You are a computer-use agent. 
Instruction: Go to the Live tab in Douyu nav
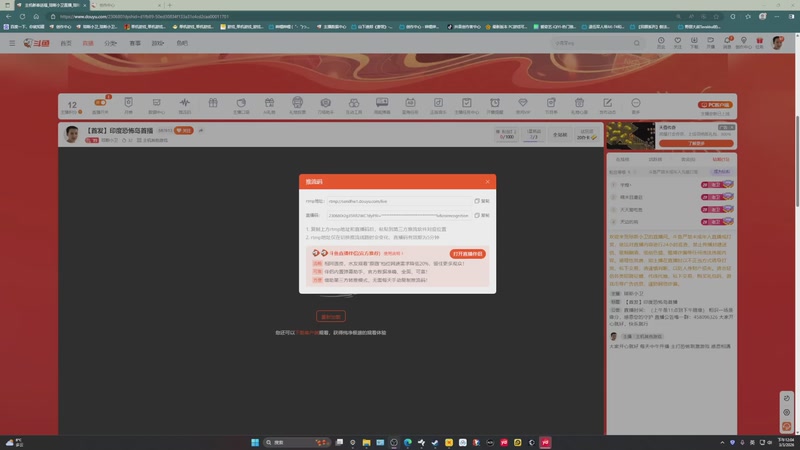88,43
